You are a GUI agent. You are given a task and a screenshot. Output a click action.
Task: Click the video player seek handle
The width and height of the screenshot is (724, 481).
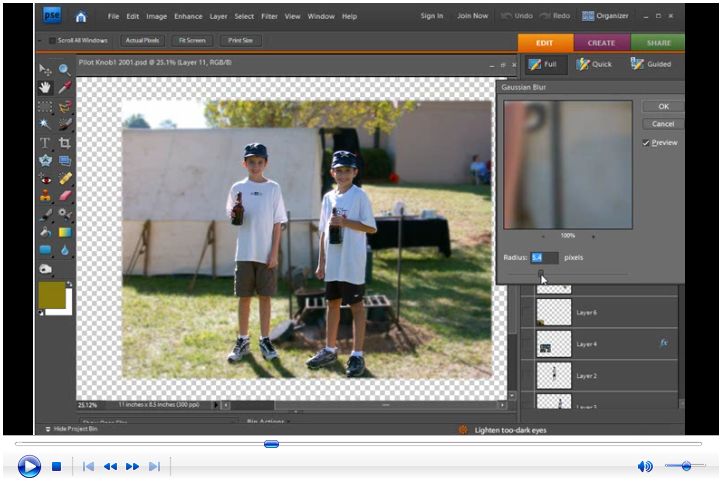pos(272,444)
